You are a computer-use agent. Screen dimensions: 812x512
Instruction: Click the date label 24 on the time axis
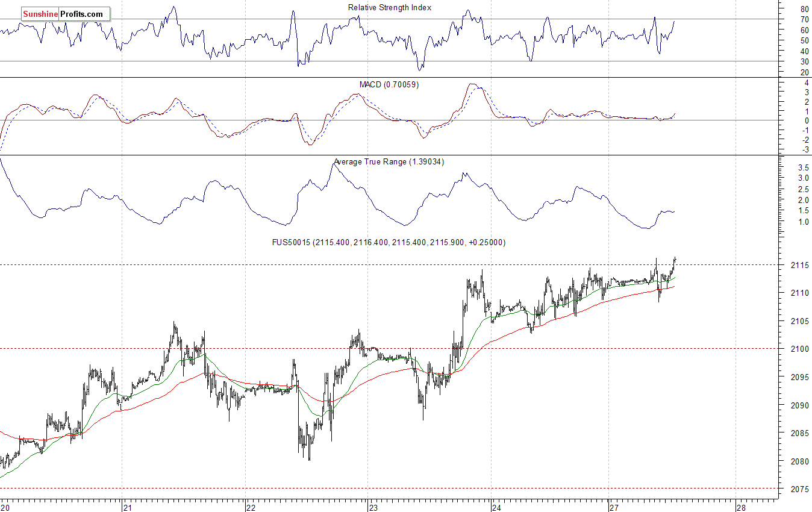(496, 507)
